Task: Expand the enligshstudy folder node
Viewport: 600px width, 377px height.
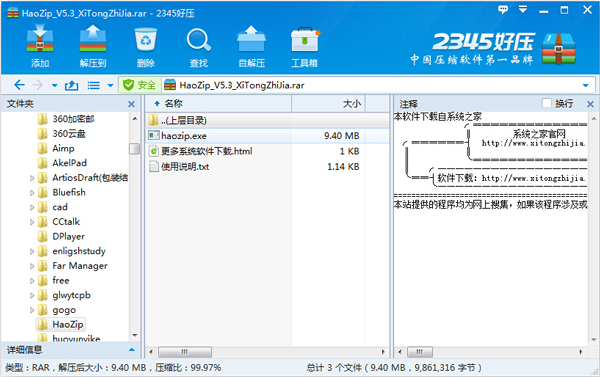Action: tap(32, 251)
